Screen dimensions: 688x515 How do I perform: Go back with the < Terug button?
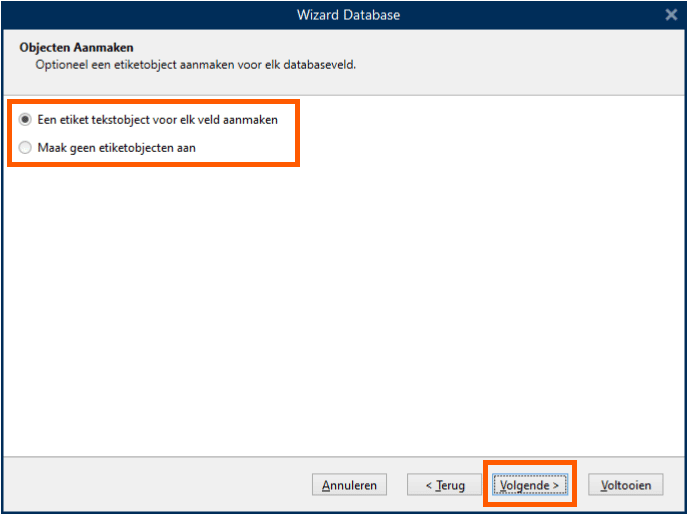[444, 485]
